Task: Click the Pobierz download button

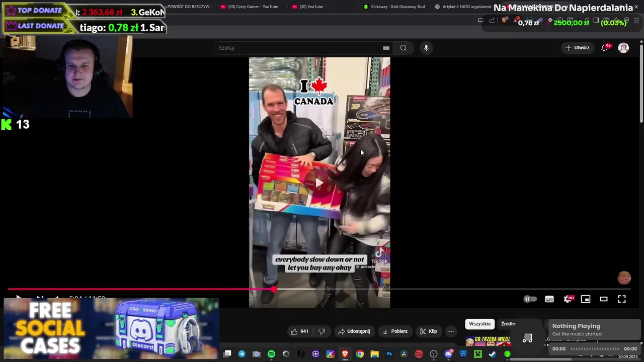Action: click(395, 331)
